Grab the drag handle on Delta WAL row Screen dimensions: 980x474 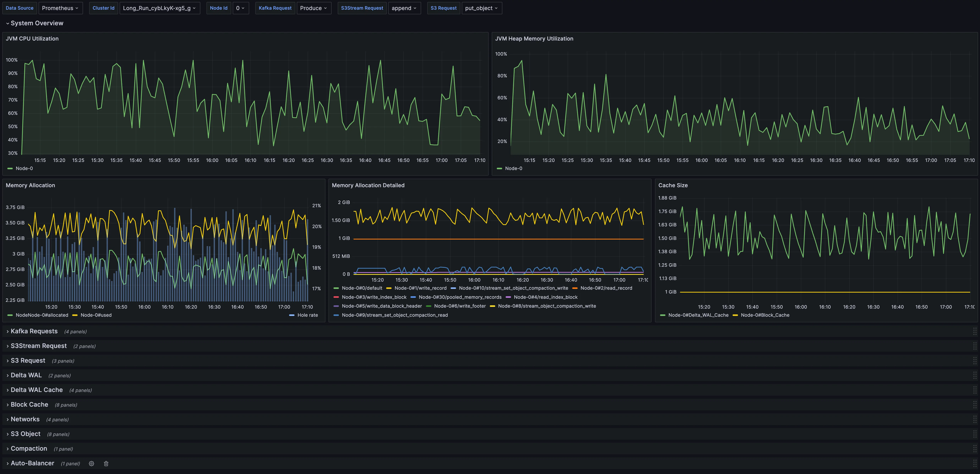975,375
